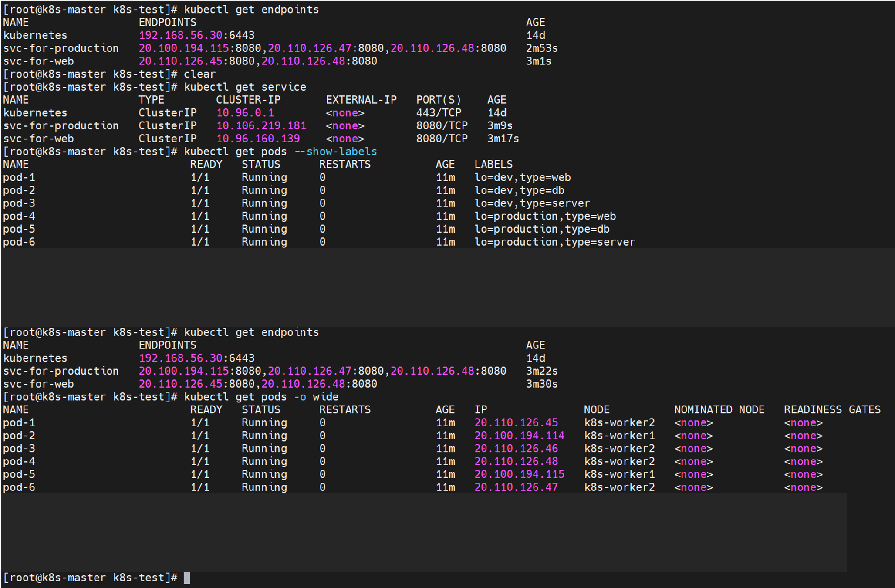This screenshot has width=895, height=588.
Task: Click pod-2 IP address 20.100.194.114
Action: [x=519, y=436]
